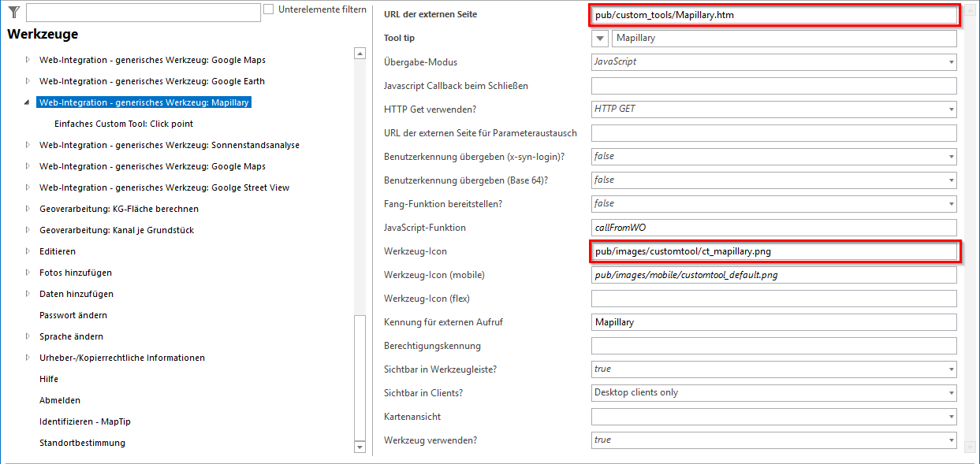Click the Tool tip language arrow button

[600, 39]
